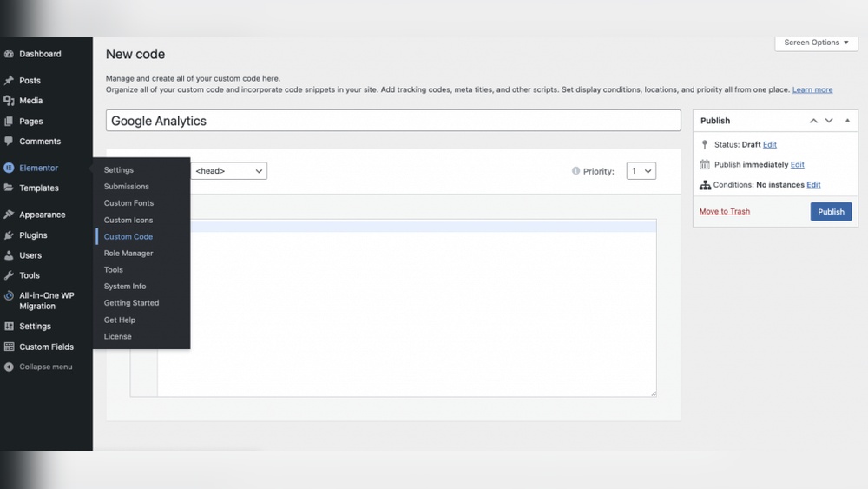Click the Settings sliders icon in sidebar
Image resolution: width=868 pixels, height=489 pixels.
pos(9,327)
